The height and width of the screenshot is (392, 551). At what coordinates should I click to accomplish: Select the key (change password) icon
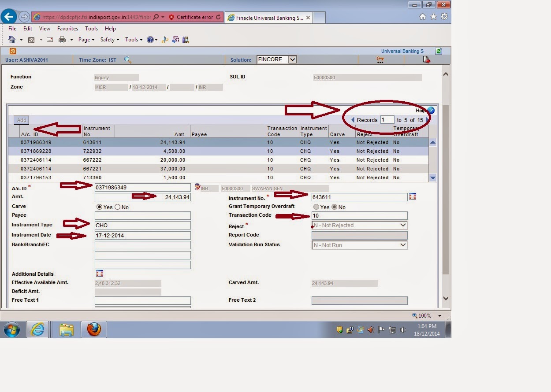[380, 59]
